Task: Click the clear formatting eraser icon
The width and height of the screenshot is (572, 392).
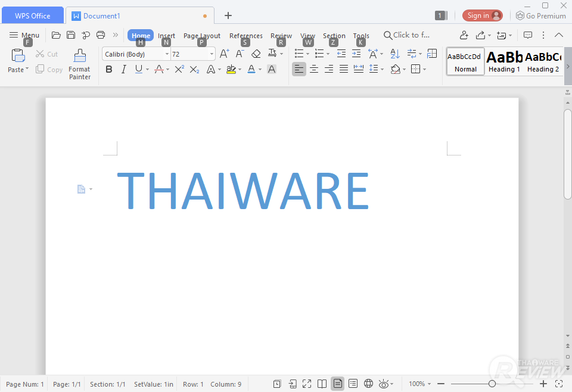Action: tap(256, 54)
